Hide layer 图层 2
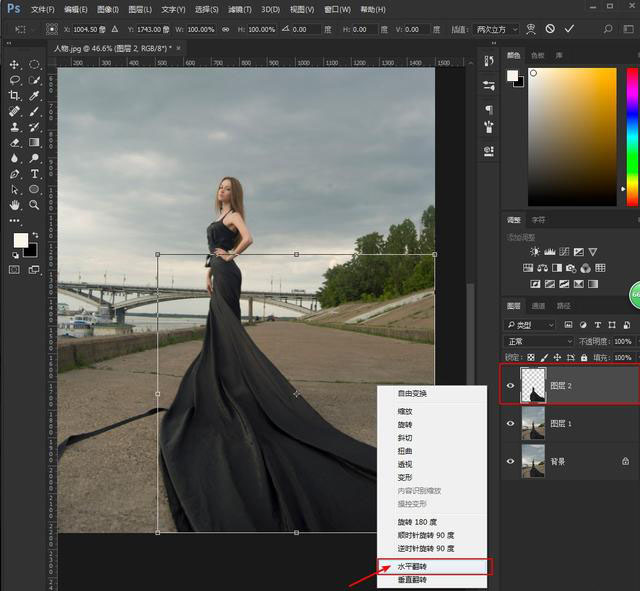This screenshot has width=640, height=591. (x=510, y=386)
